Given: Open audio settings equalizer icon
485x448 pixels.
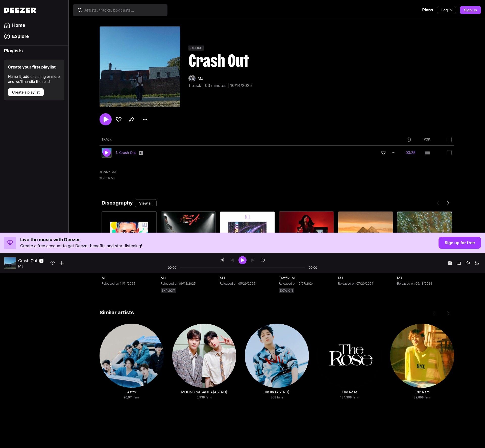Looking at the screenshot, I should point(477,263).
